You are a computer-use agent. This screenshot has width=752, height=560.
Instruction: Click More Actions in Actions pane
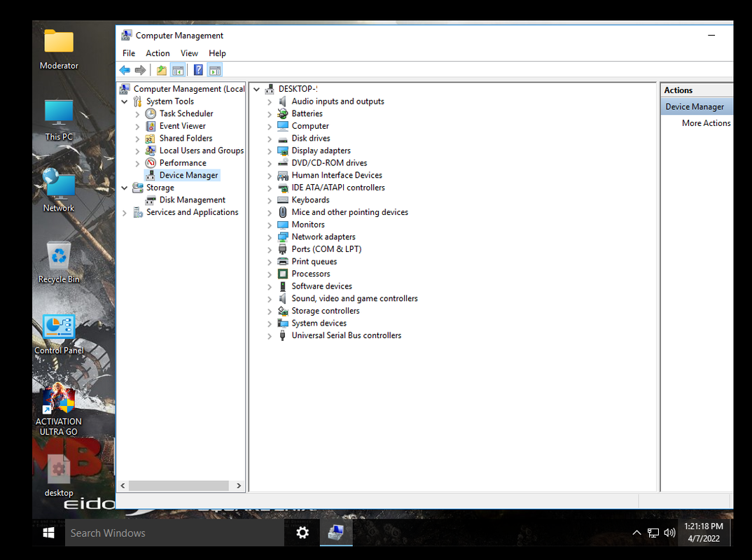coord(706,123)
